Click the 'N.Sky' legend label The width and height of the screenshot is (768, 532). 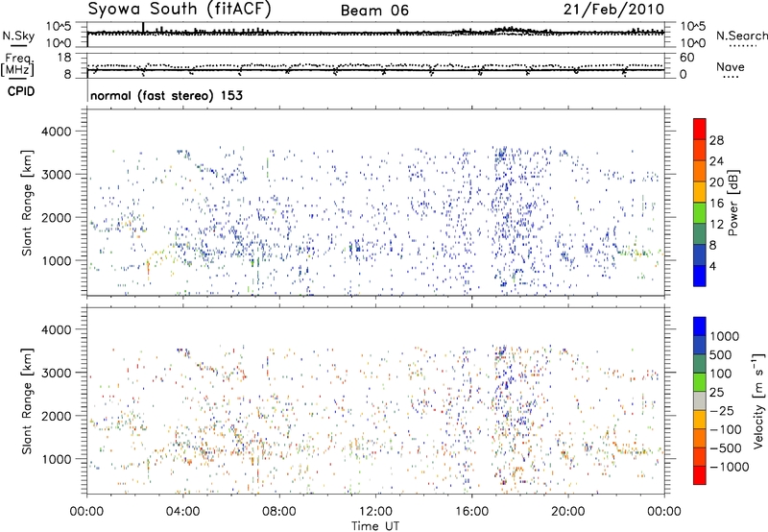[x=18, y=36]
